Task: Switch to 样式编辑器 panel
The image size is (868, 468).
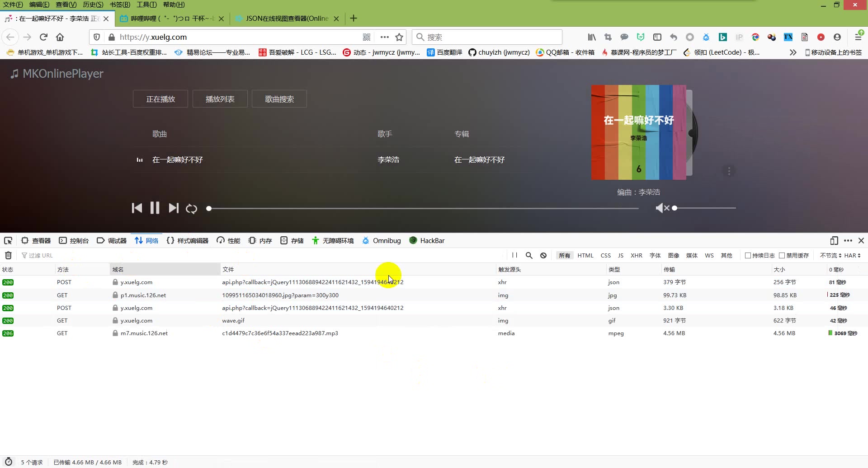Action: click(187, 240)
